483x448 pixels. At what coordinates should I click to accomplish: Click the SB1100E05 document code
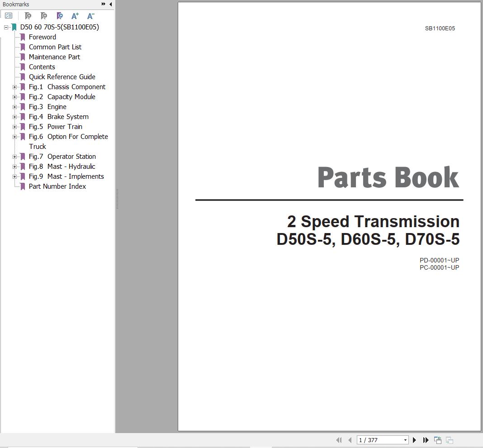coord(440,29)
